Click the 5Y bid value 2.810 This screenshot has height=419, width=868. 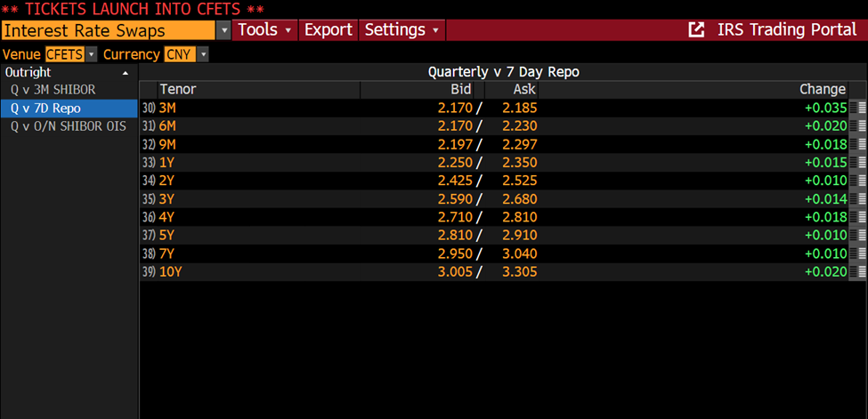454,236
